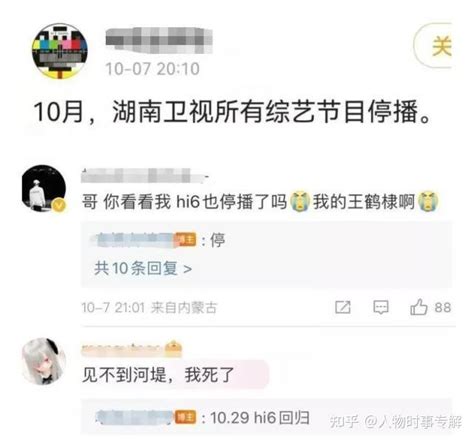Tap the yellow 关 follow button
The height and width of the screenshot is (442, 474).
point(433,45)
